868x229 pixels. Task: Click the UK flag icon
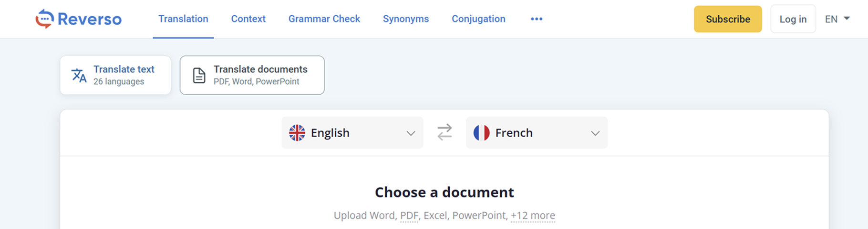(x=297, y=133)
